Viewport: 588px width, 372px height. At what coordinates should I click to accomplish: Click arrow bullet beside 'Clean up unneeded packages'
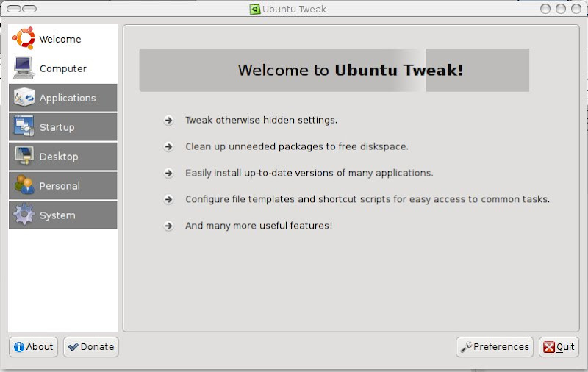tap(168, 146)
